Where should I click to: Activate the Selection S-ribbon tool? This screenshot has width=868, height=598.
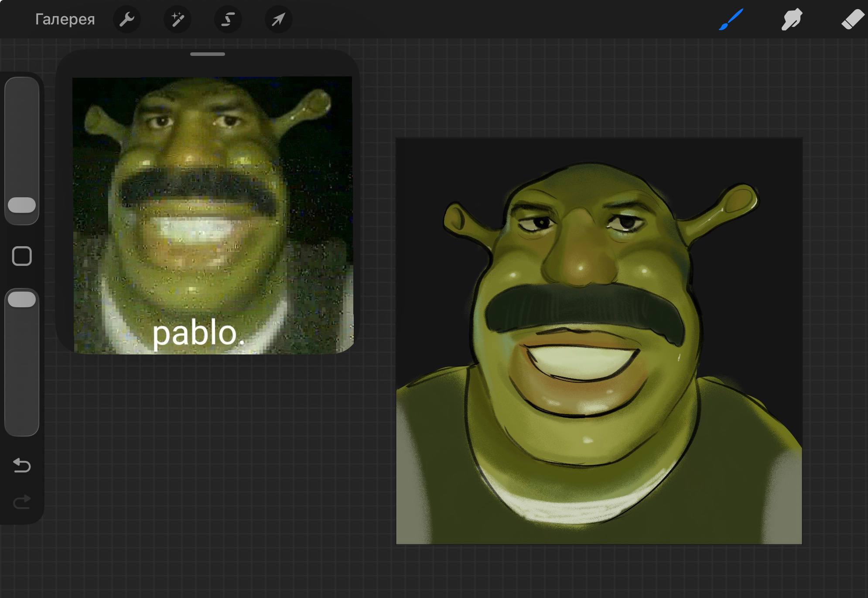click(228, 19)
